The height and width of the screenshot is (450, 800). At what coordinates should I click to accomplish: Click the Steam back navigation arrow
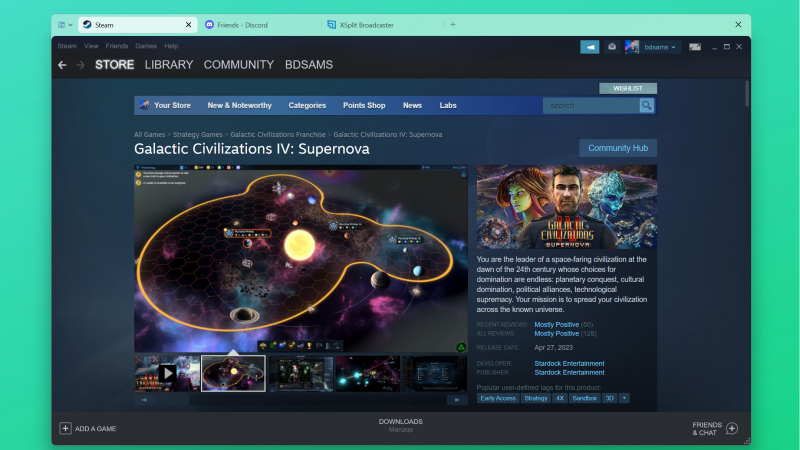pyautogui.click(x=62, y=65)
